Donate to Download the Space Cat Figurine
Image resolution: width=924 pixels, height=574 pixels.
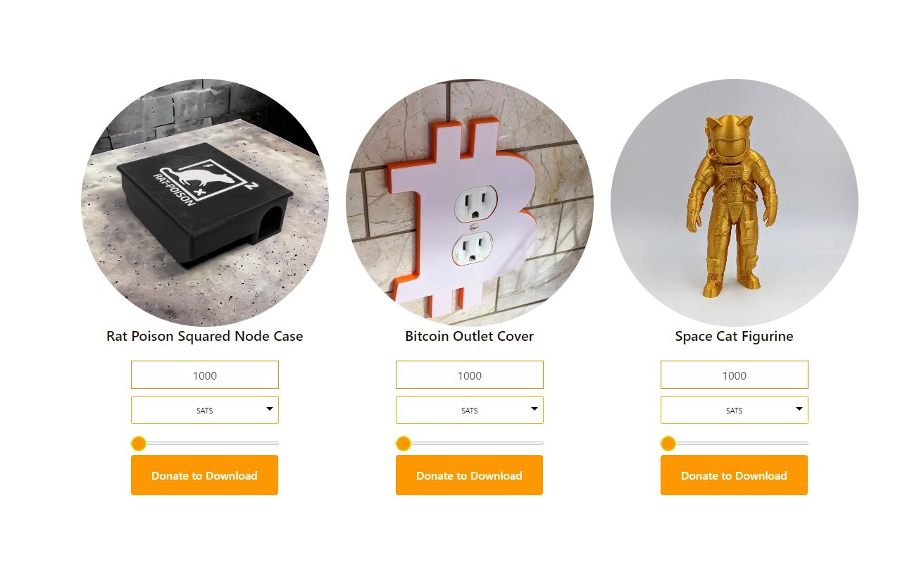734,475
